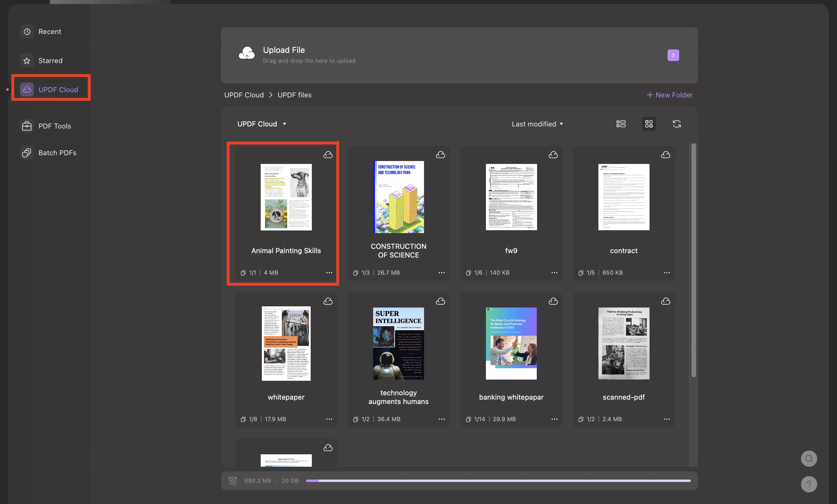837x504 pixels.
Task: Create a New Folder
Action: (x=669, y=95)
